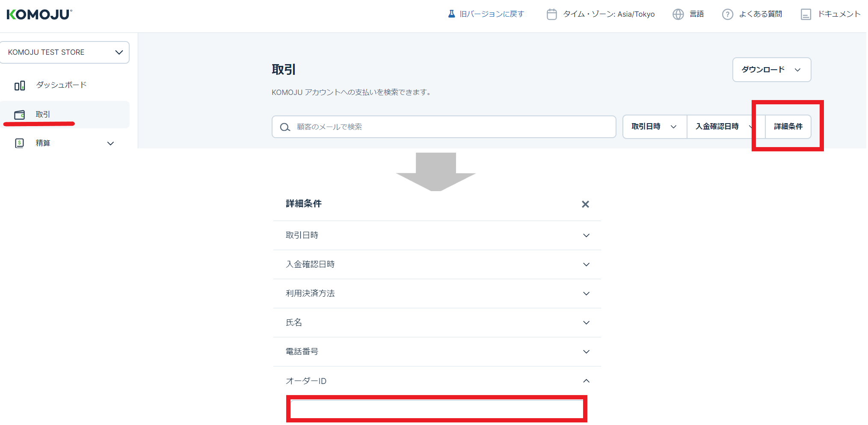Expand the 電話番号 section
868x425 pixels.
437,352
